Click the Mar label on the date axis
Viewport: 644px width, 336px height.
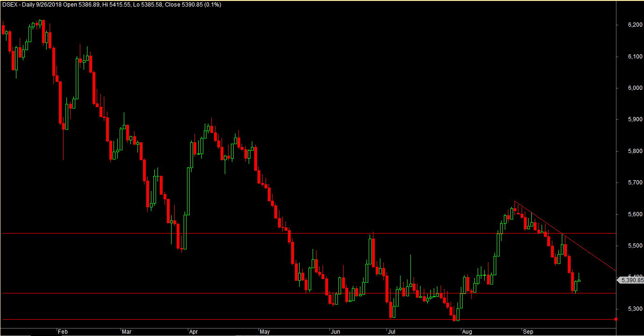[x=127, y=332]
